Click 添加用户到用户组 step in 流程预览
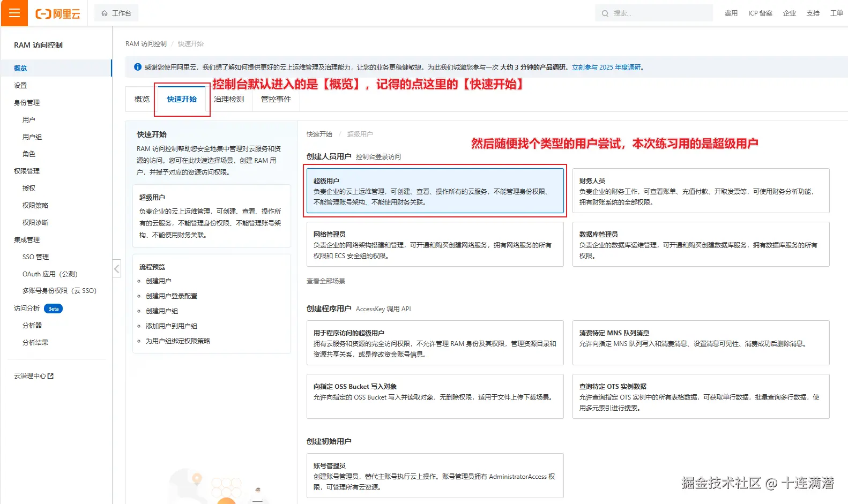The width and height of the screenshot is (848, 504). pyautogui.click(x=172, y=326)
